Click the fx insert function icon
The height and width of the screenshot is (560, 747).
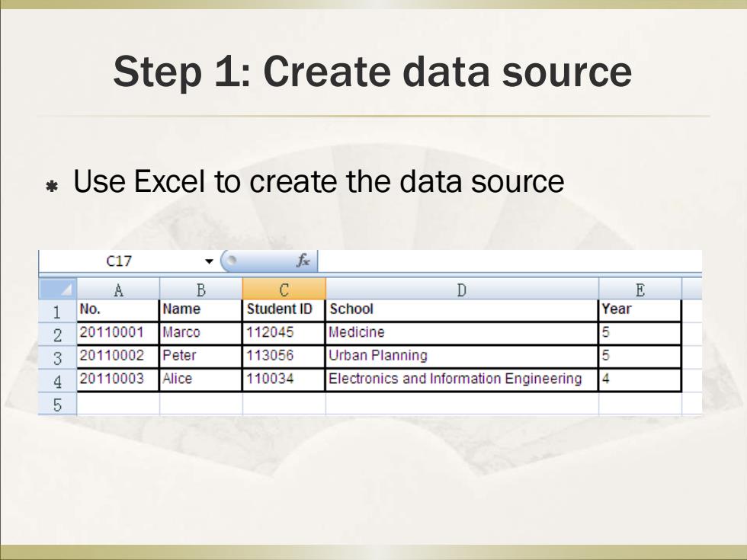tap(303, 261)
